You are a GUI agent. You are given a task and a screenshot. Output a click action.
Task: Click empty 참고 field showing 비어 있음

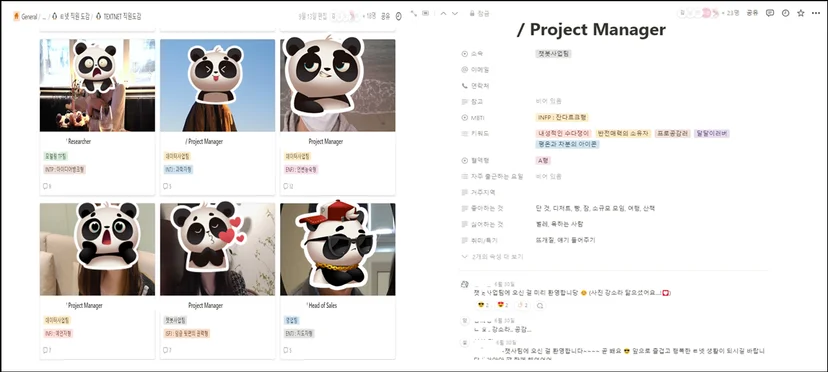[x=548, y=101]
